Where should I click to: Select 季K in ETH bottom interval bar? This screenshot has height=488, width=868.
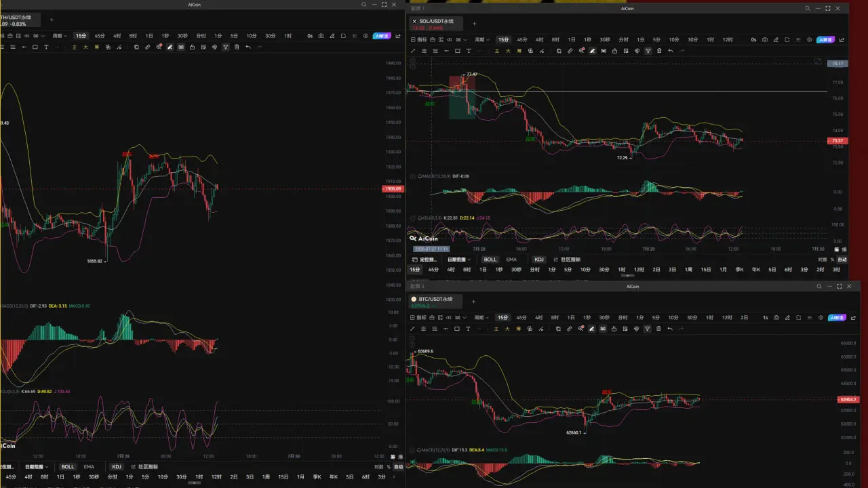(x=317, y=477)
